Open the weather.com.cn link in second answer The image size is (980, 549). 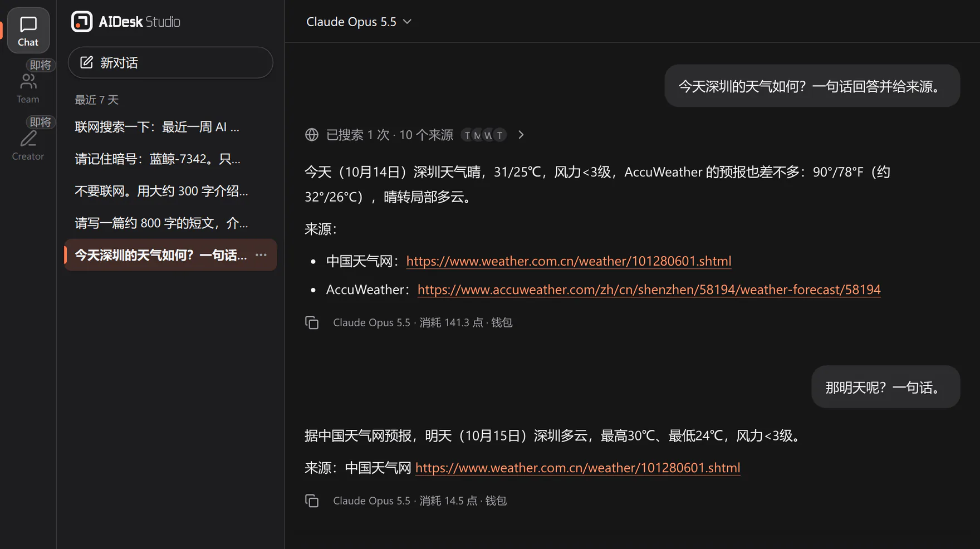577,468
